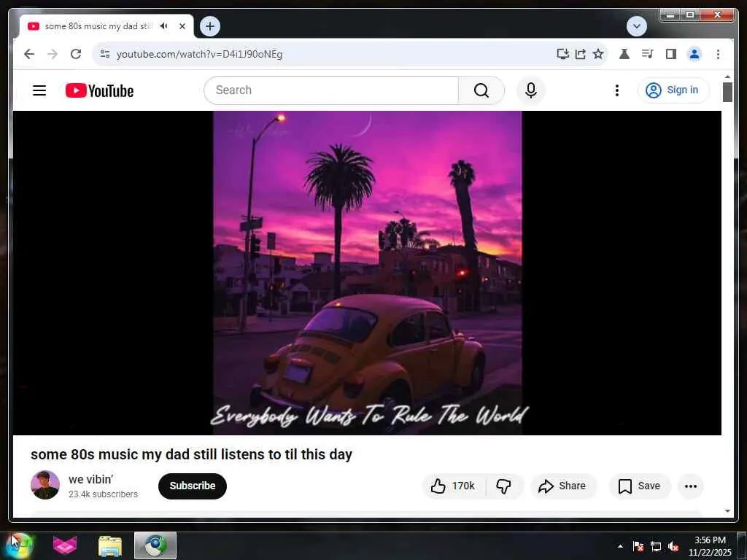The image size is (747, 560).
Task: Like the video with 170k likes
Action: (453, 486)
